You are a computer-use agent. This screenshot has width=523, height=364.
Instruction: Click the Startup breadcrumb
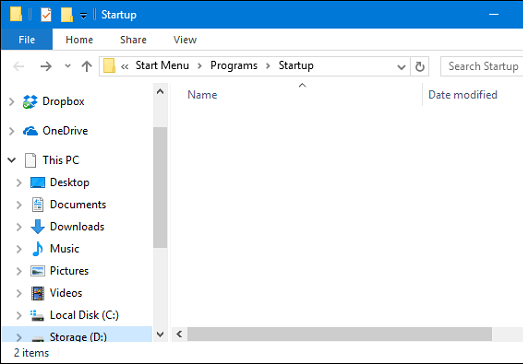tap(296, 65)
